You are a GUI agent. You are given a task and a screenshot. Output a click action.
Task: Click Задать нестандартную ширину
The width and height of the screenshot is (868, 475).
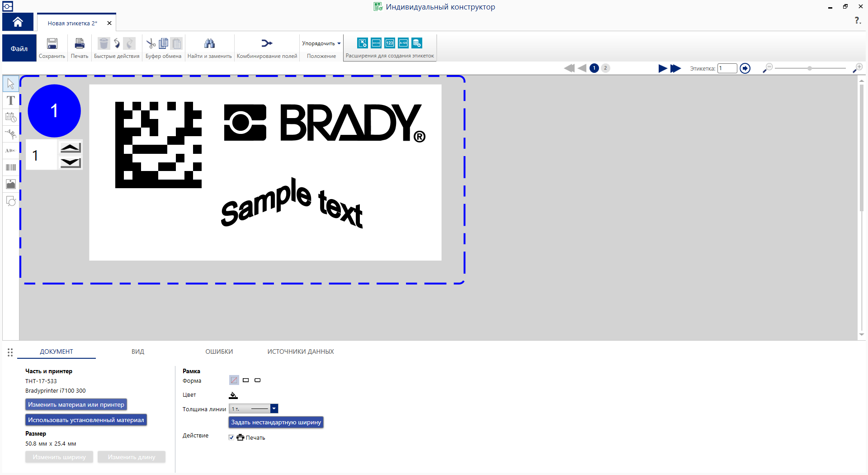coord(276,422)
